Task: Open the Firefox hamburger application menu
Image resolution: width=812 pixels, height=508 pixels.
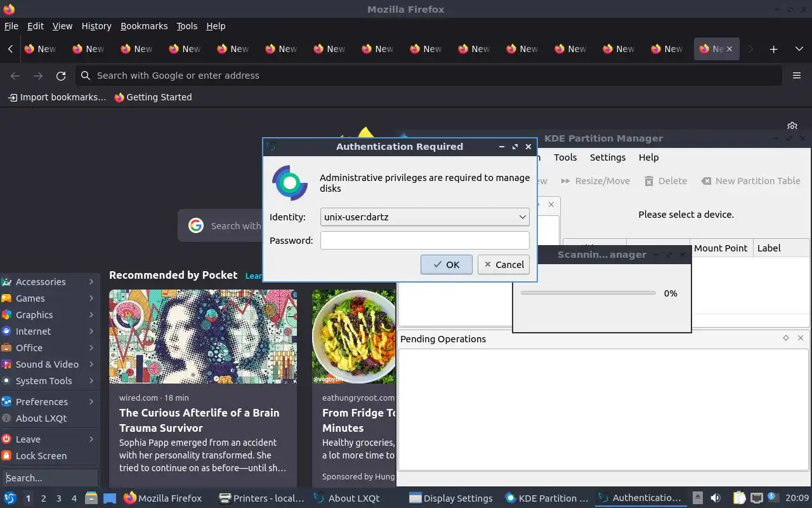Action: (x=797, y=76)
